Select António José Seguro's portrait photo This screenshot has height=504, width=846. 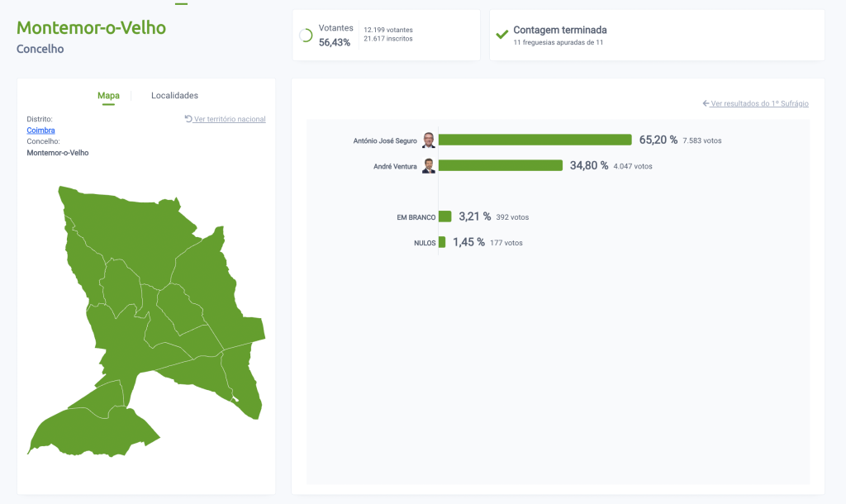pos(428,140)
